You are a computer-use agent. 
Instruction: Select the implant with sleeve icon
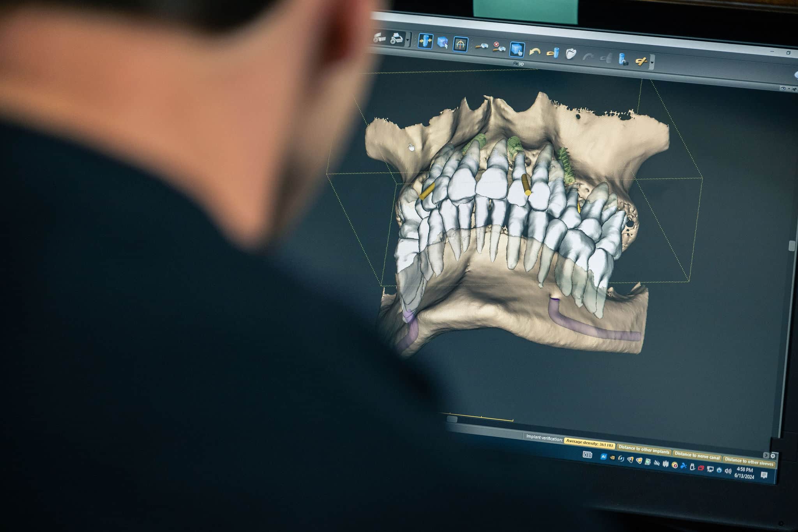click(553, 53)
